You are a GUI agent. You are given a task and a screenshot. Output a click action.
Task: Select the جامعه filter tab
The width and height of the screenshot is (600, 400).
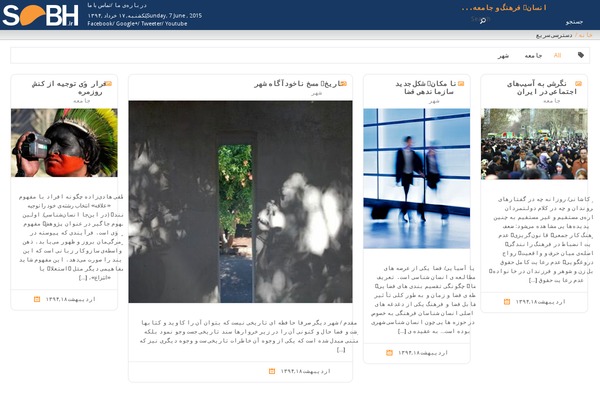click(533, 56)
